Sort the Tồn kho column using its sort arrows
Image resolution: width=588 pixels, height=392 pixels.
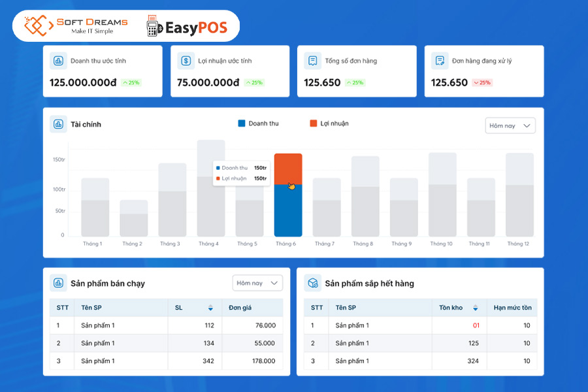[476, 307]
